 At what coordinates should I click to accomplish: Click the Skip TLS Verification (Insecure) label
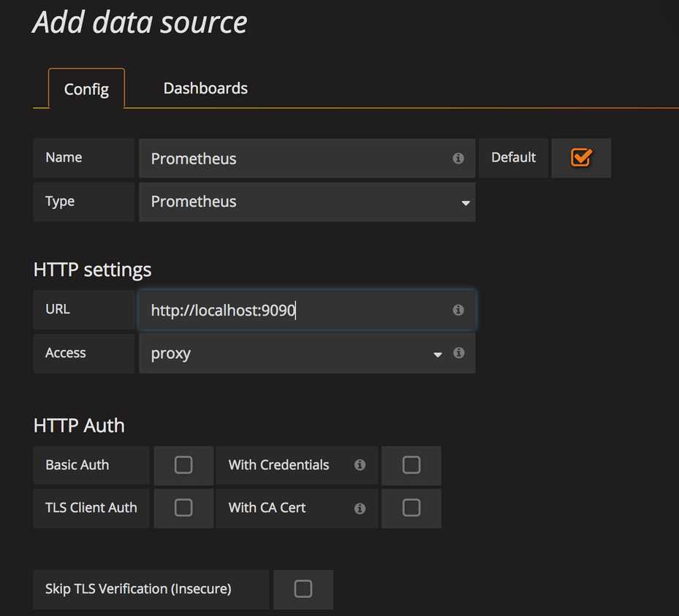tap(138, 589)
